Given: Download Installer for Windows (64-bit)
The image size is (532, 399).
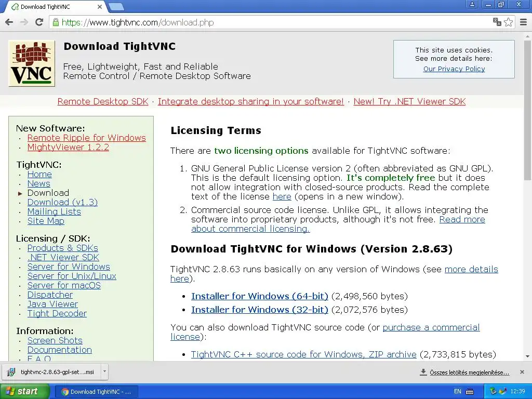Looking at the screenshot, I should coord(260,296).
